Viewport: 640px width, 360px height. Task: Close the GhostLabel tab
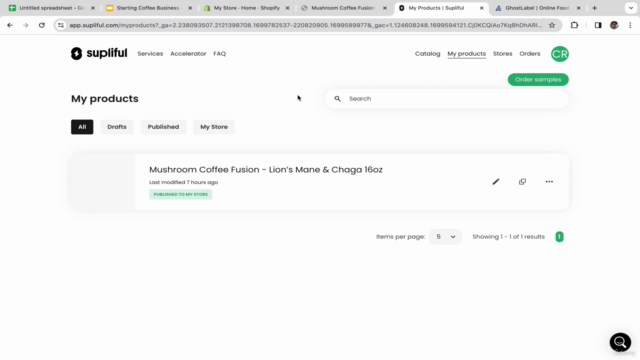[578, 8]
